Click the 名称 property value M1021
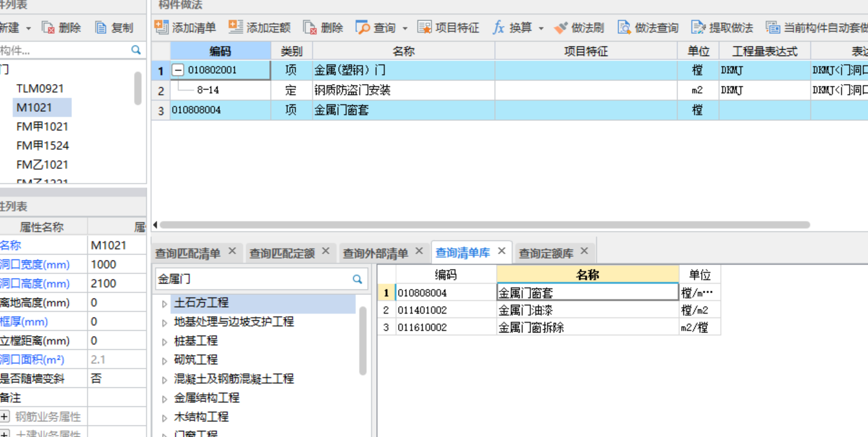The image size is (868, 437). (117, 245)
